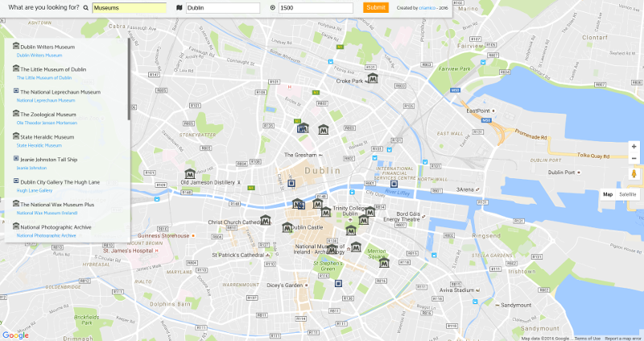Click museum marker on Merrion Square
The image size is (644, 341).
point(384,263)
